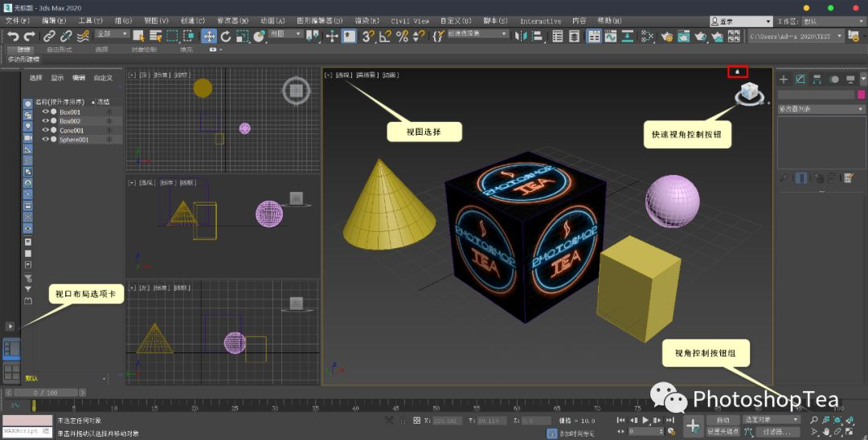Toggle the Layer Explorer icon
The image size is (868, 440).
tap(575, 36)
